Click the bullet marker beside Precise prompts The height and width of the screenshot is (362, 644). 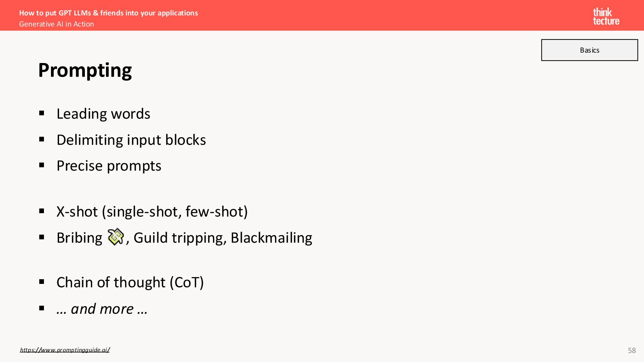[42, 165]
